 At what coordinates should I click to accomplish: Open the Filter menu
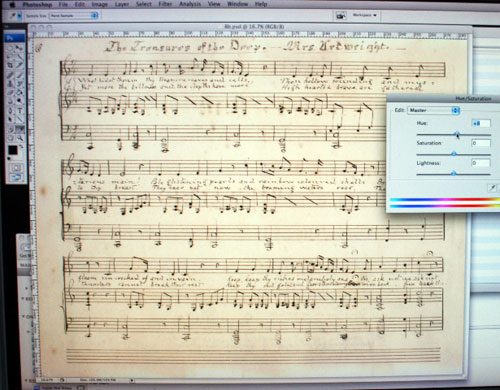(x=165, y=4)
